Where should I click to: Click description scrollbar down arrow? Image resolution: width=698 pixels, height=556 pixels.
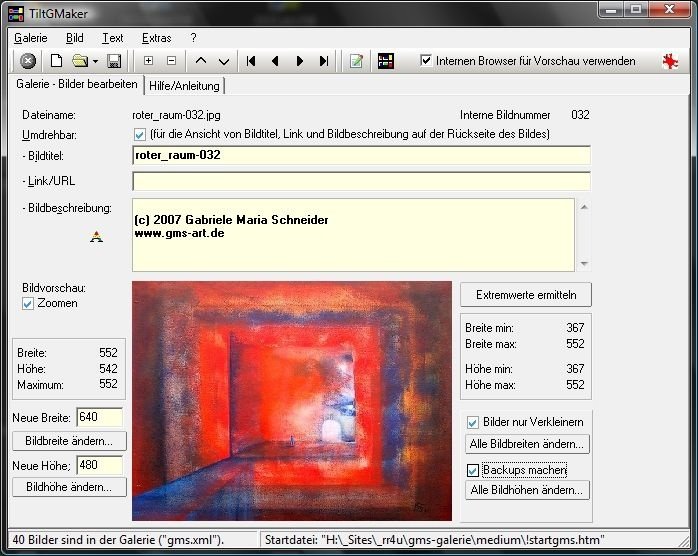pyautogui.click(x=584, y=264)
